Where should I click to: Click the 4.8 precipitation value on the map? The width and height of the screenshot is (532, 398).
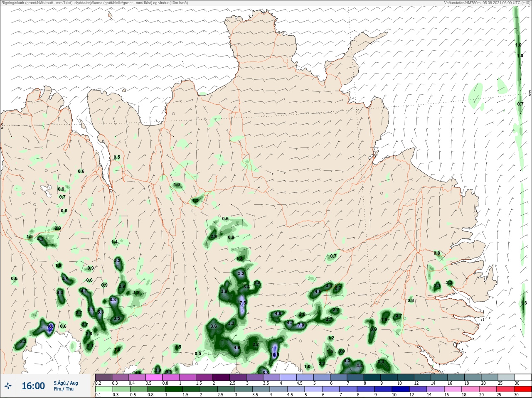(x=278, y=313)
